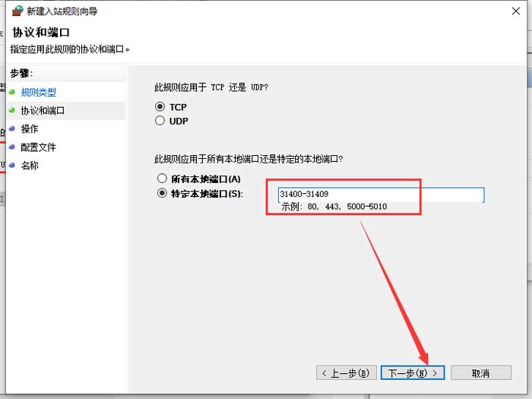
Task: Select the 操作 step in sidebar
Action: click(30, 129)
